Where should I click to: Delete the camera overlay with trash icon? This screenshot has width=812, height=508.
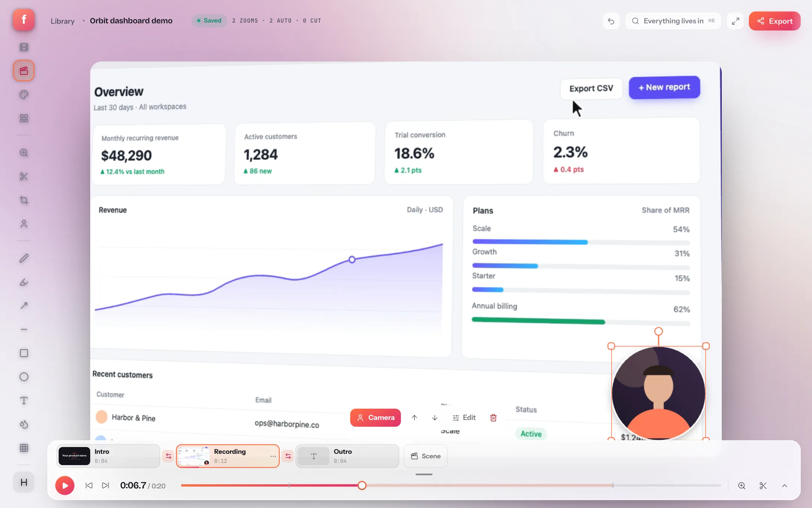pos(493,418)
